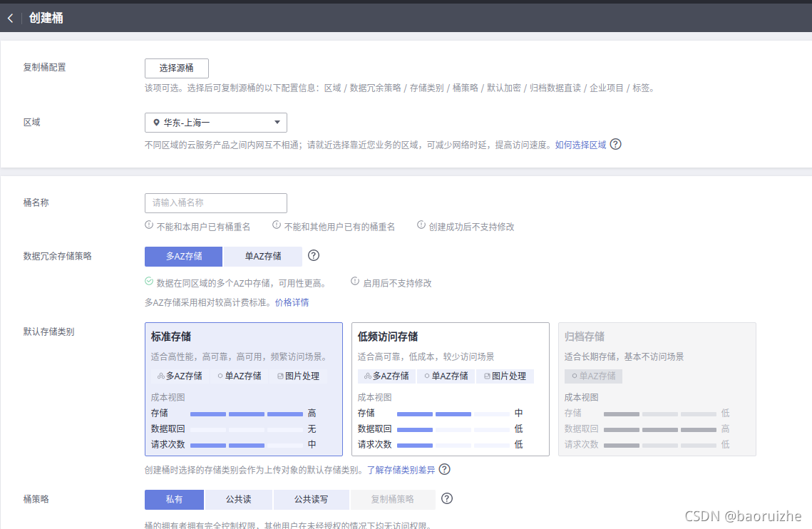Viewport: 812px width, 529px height.
Task: Click the 复制桶策略 button
Action: click(393, 499)
